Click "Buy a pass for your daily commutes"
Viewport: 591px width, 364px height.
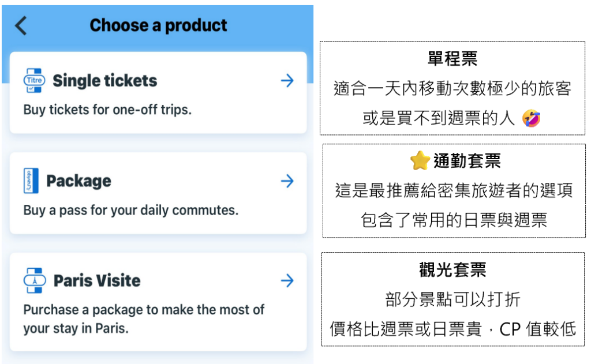(130, 210)
